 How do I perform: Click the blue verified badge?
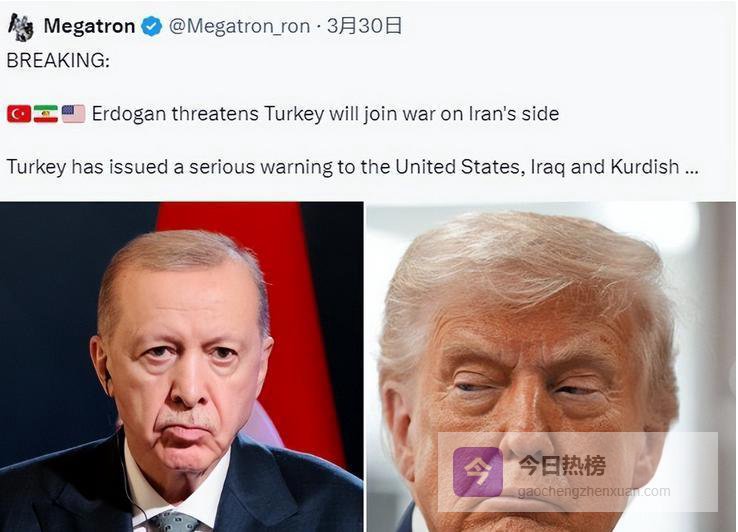coord(152,26)
